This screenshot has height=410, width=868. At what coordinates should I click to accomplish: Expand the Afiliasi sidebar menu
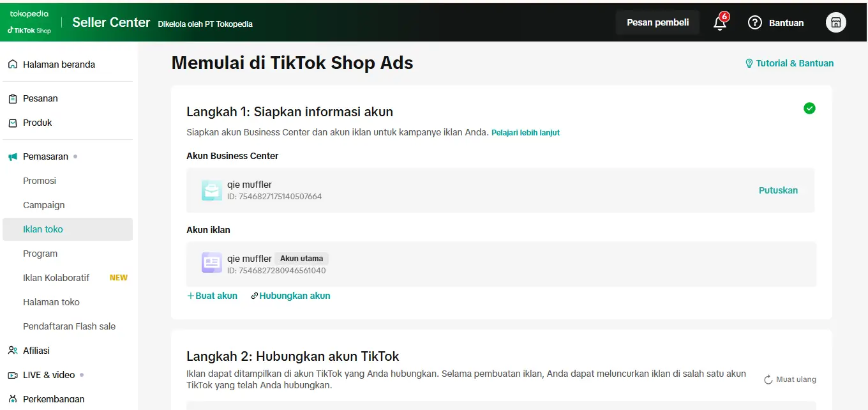click(36, 351)
